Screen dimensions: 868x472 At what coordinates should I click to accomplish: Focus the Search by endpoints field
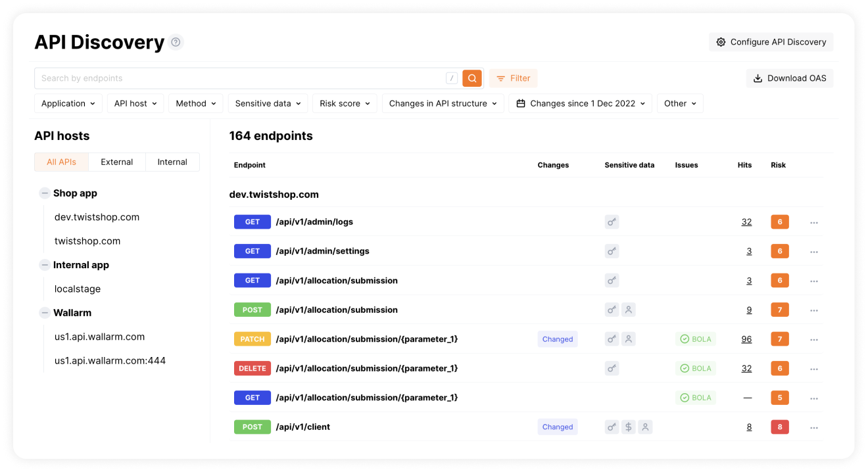coord(237,78)
